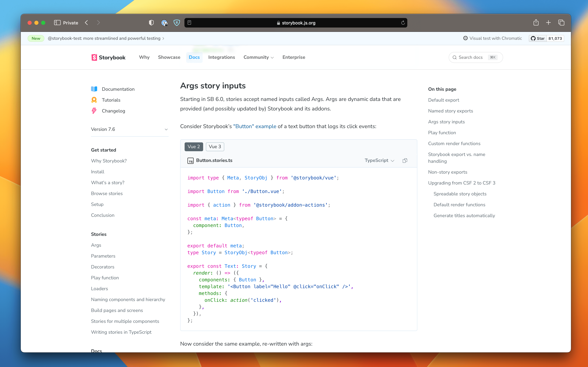Select the Vue 2 code toggle
Image resolution: width=588 pixels, height=367 pixels.
[x=194, y=147]
